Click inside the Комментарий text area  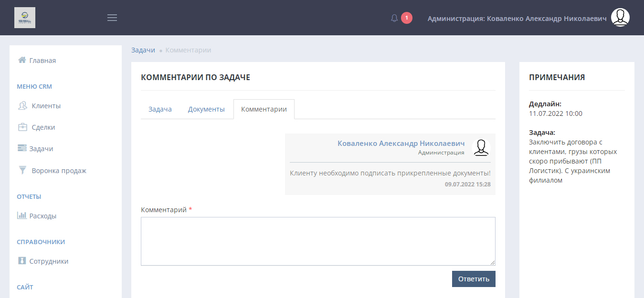(x=318, y=241)
